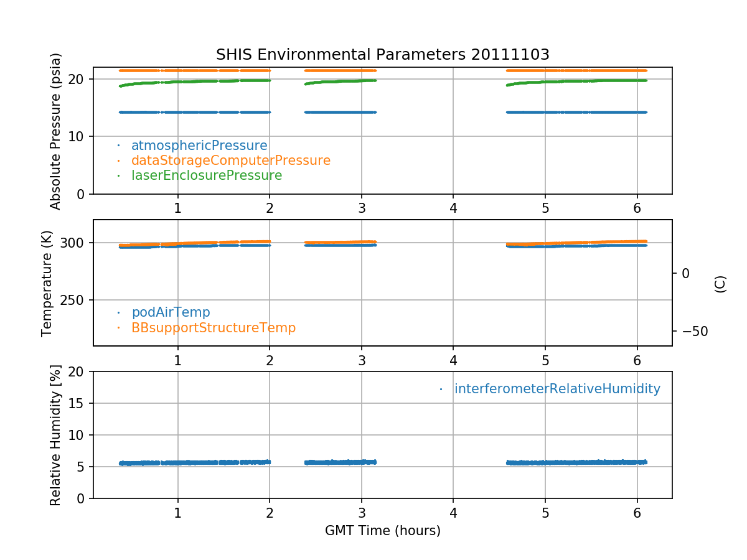The height and width of the screenshot is (560, 747).
Task: Click the −50 tick on the Celsius axis
Action: point(690,330)
